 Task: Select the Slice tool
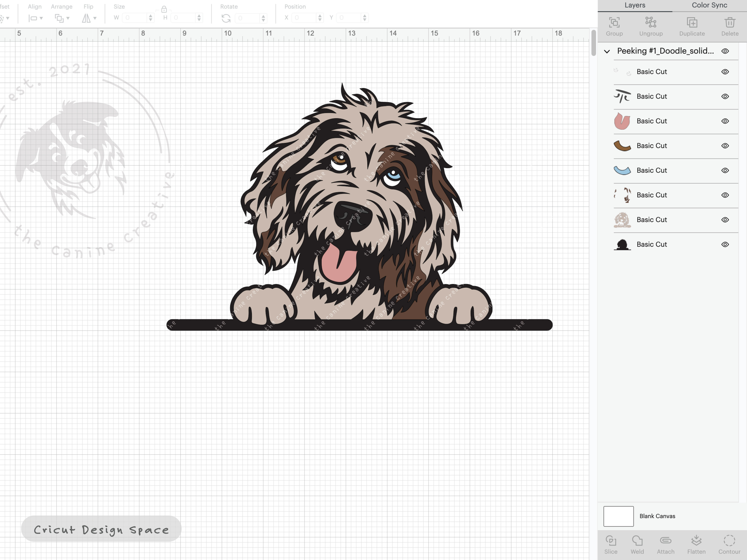coord(611,544)
